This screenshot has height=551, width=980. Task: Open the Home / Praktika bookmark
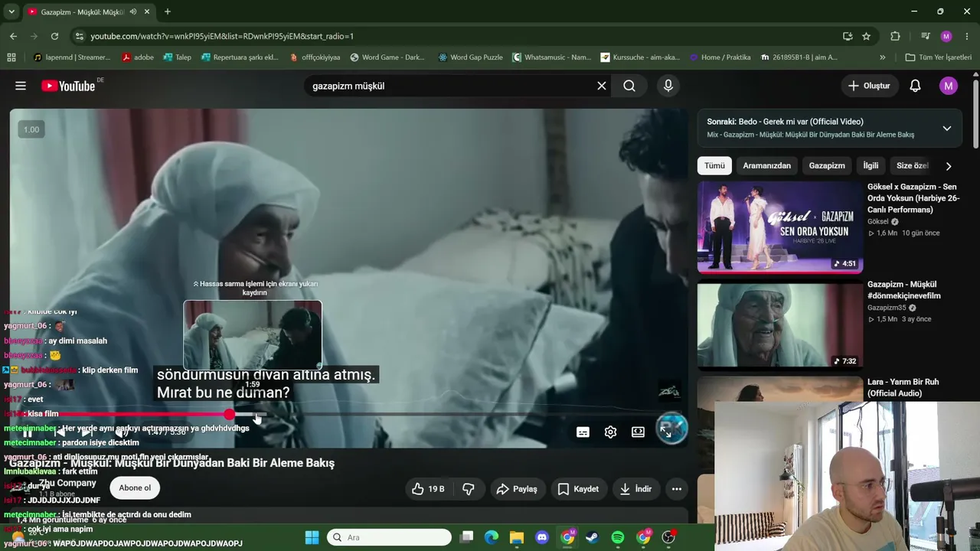[x=720, y=57]
